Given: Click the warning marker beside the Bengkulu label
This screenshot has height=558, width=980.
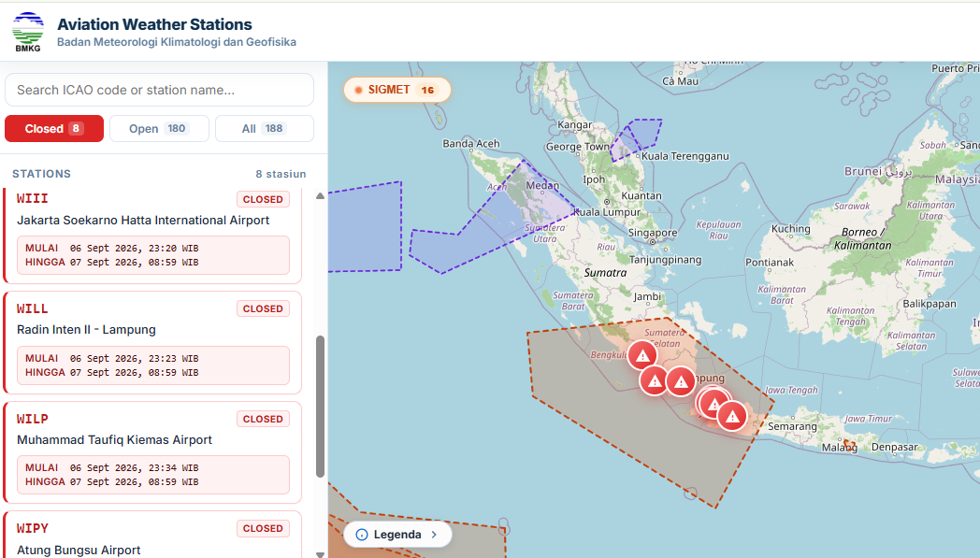Looking at the screenshot, I should (641, 355).
